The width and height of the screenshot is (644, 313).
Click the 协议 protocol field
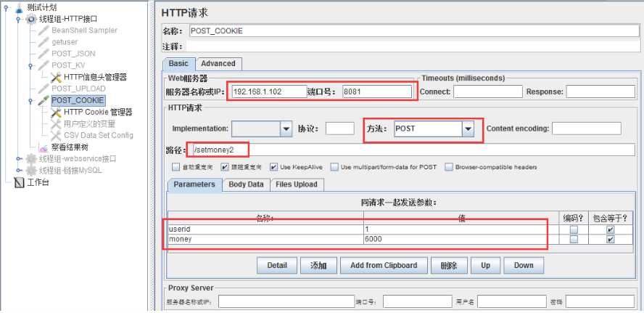[339, 129]
